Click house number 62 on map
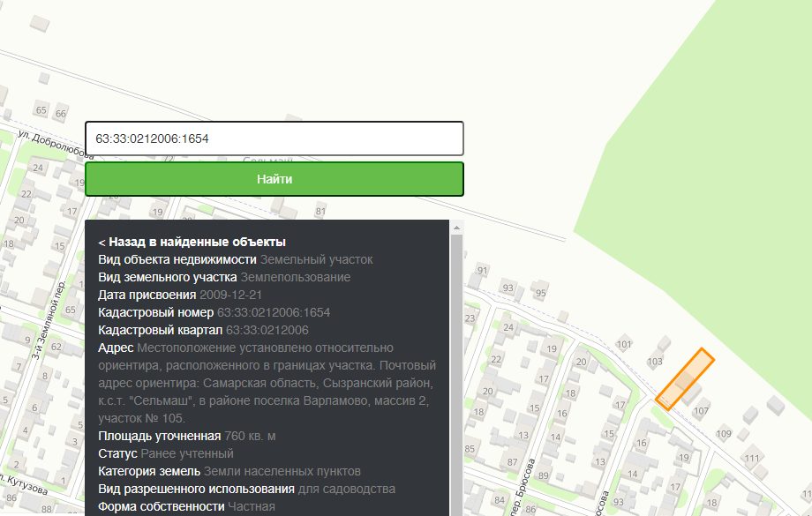 (56, 347)
